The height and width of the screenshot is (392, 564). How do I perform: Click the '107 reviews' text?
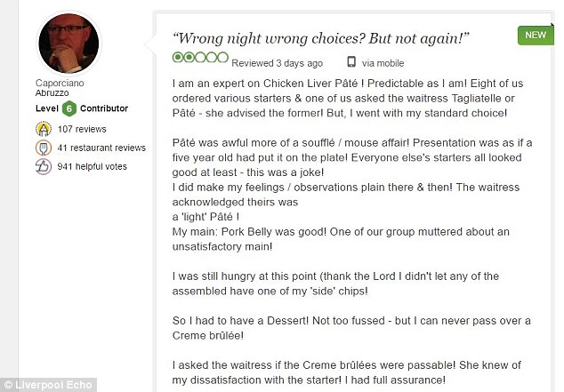click(x=82, y=129)
